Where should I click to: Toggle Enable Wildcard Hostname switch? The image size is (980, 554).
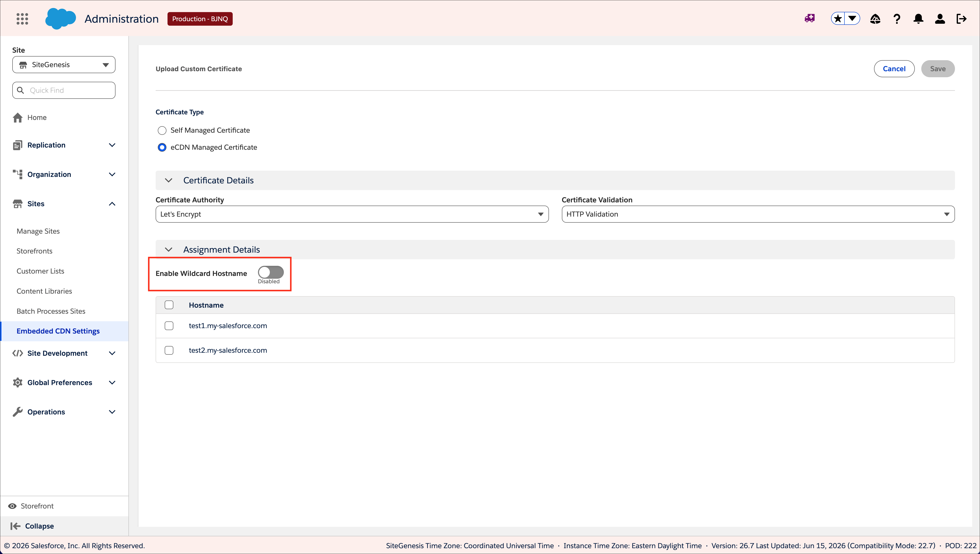pyautogui.click(x=271, y=272)
